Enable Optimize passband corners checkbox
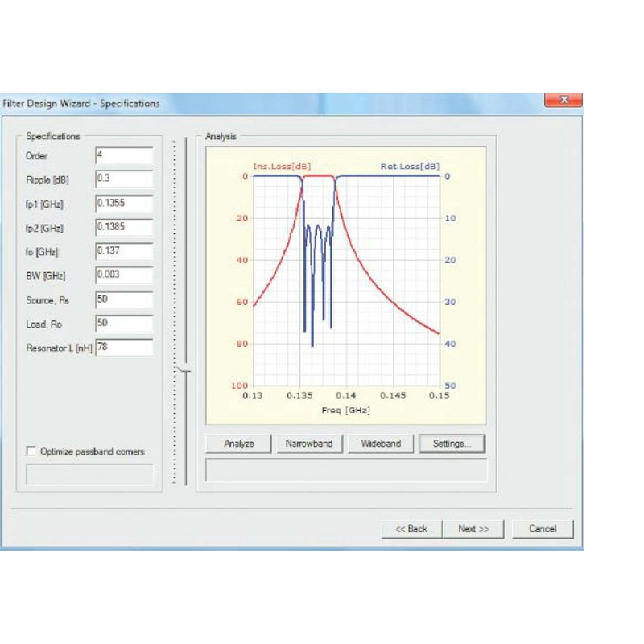This screenshot has width=644, height=644. pos(31,451)
